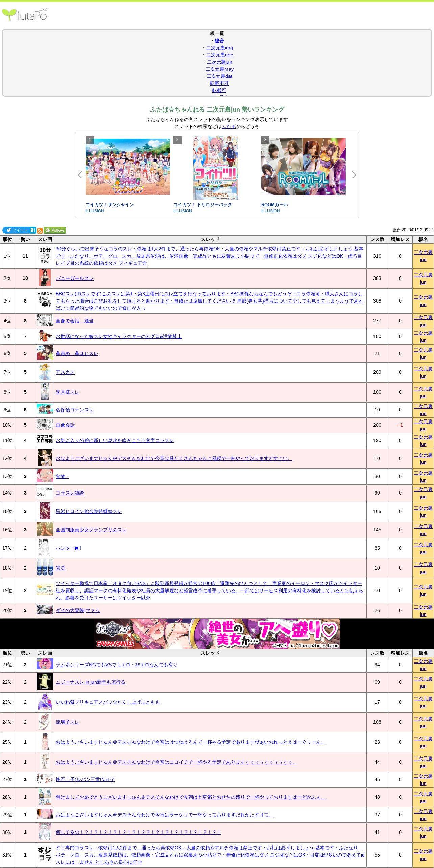This screenshot has width=434, height=868.
Task: Open thread 名探偵コナンスレ
Action: tap(74, 410)
